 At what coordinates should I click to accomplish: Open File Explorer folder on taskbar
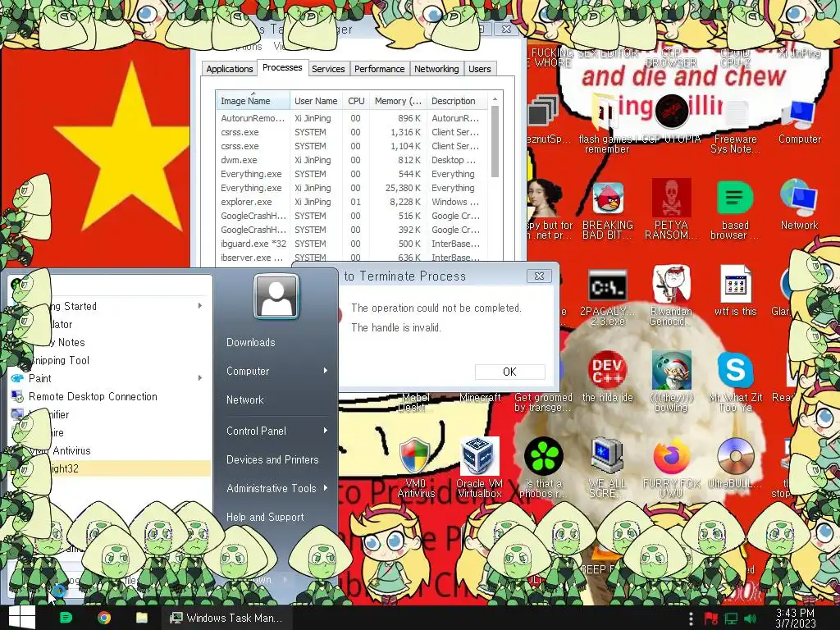click(141, 618)
